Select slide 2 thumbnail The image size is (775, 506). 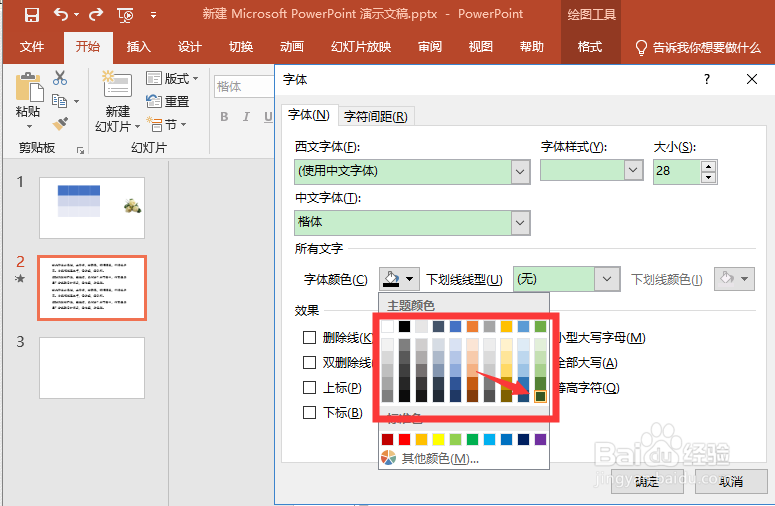92,288
